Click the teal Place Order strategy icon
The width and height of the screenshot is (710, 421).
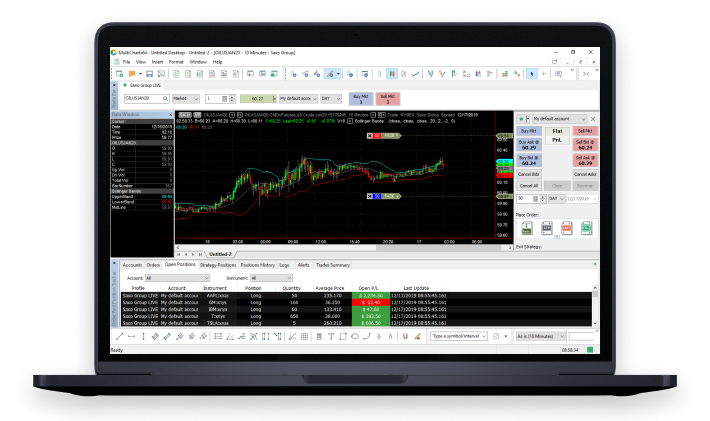click(586, 228)
